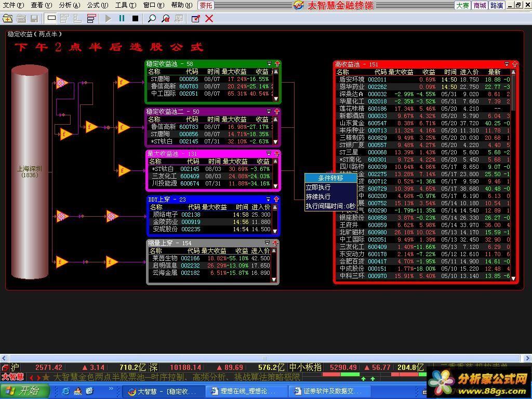This screenshot has height=399, width=532.
Task: Open 稳定收益池 - 58 panel dropdown arrow
Action: [270, 63]
